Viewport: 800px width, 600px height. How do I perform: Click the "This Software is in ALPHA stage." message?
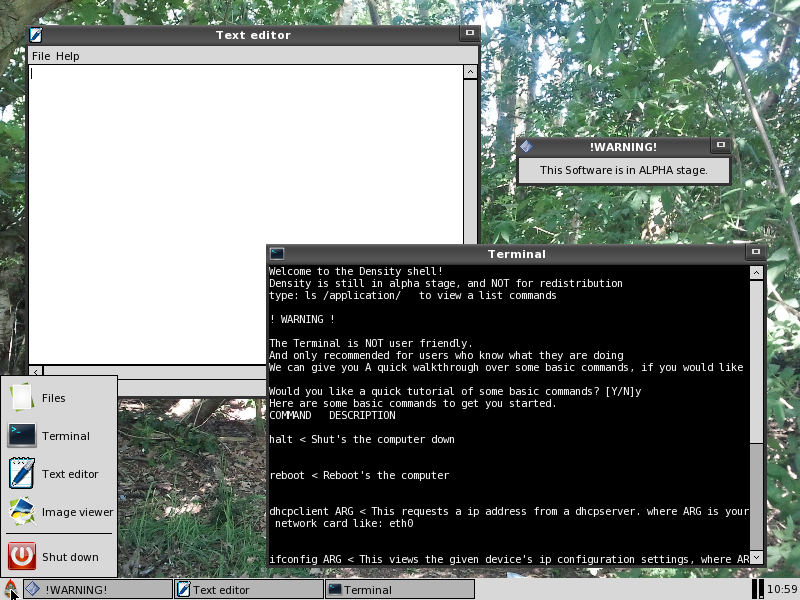(623, 170)
